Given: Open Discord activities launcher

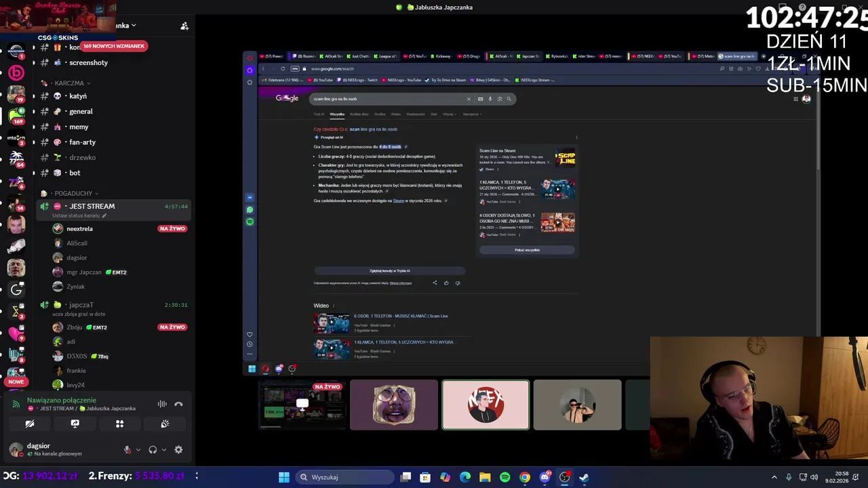Looking at the screenshot, I should tap(119, 424).
